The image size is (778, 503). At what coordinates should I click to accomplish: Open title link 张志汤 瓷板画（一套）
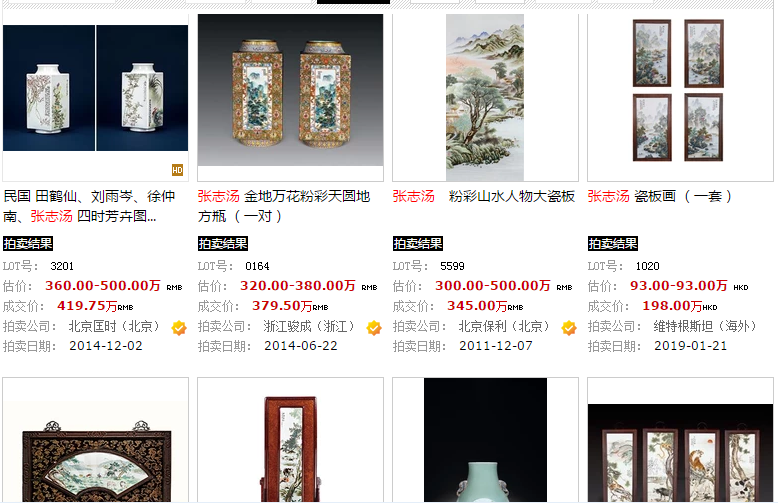click(660, 196)
